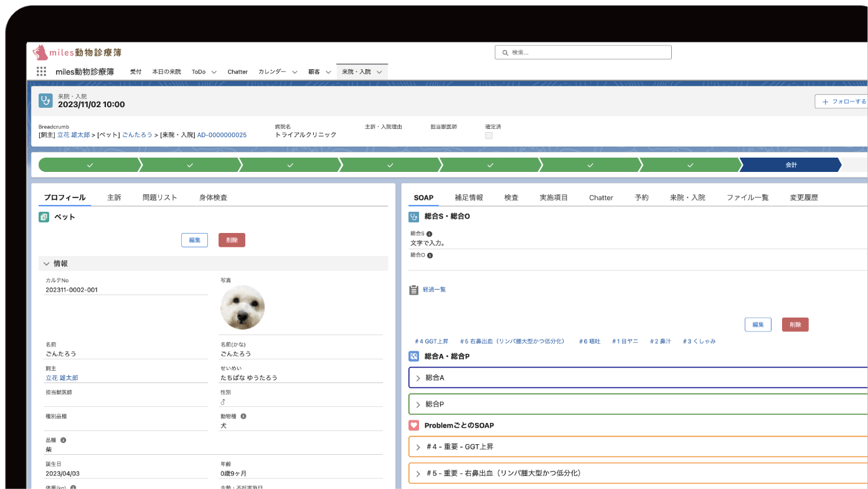Jump to #3 くしゃみ link
The width and height of the screenshot is (868, 489).
coord(699,341)
